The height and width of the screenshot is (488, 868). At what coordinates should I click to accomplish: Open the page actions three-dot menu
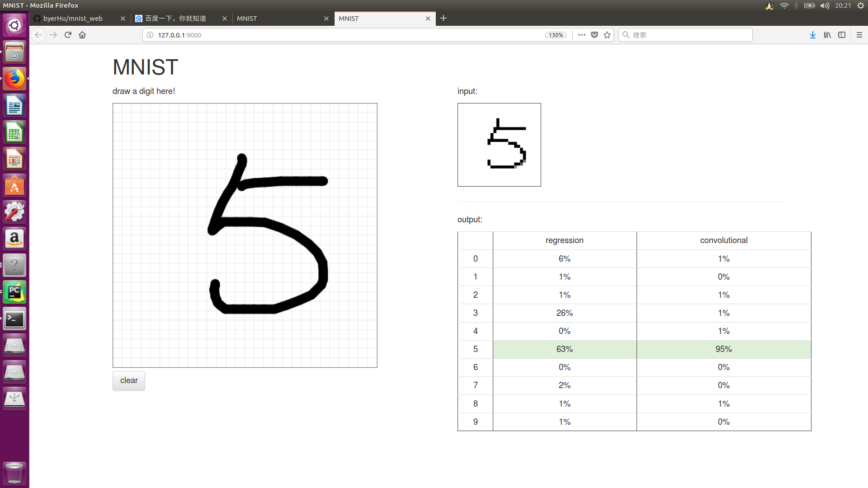pos(581,35)
